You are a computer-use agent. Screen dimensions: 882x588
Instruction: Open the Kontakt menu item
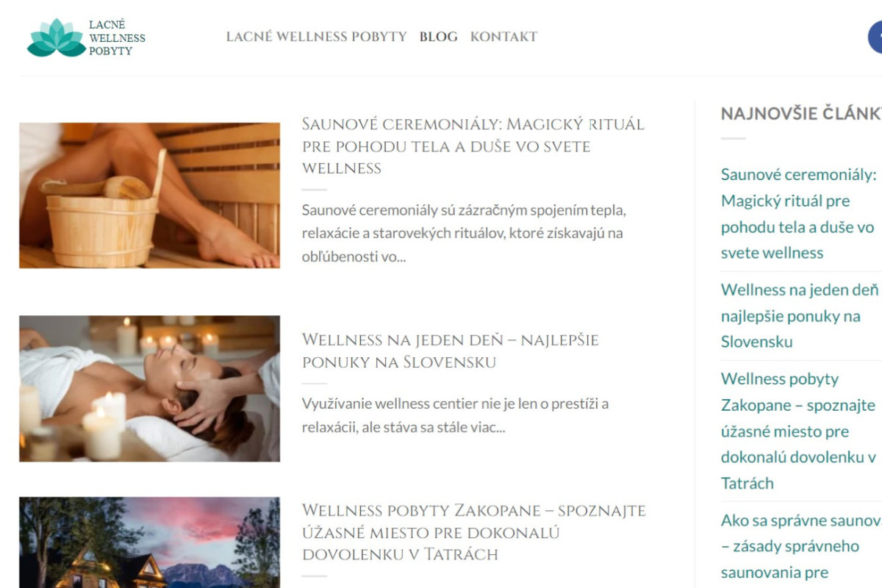[503, 37]
